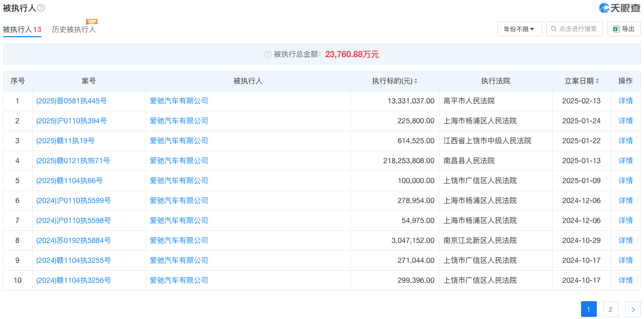
Task: Switch to 历史被执行人 tab
Action: (x=74, y=29)
